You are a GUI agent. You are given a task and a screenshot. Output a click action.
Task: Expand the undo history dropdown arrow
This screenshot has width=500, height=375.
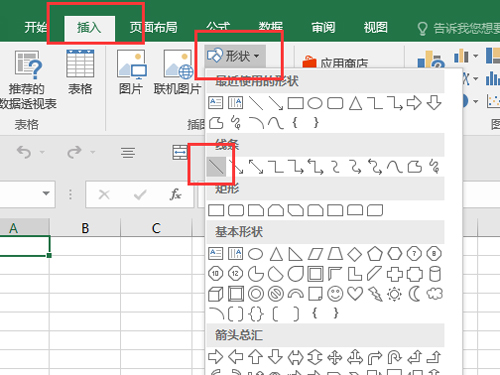coord(42,152)
